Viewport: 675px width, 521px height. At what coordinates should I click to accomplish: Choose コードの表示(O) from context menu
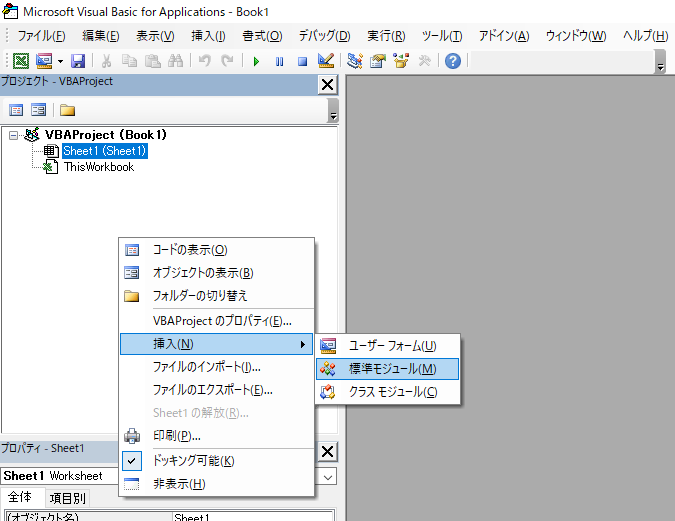click(217, 250)
